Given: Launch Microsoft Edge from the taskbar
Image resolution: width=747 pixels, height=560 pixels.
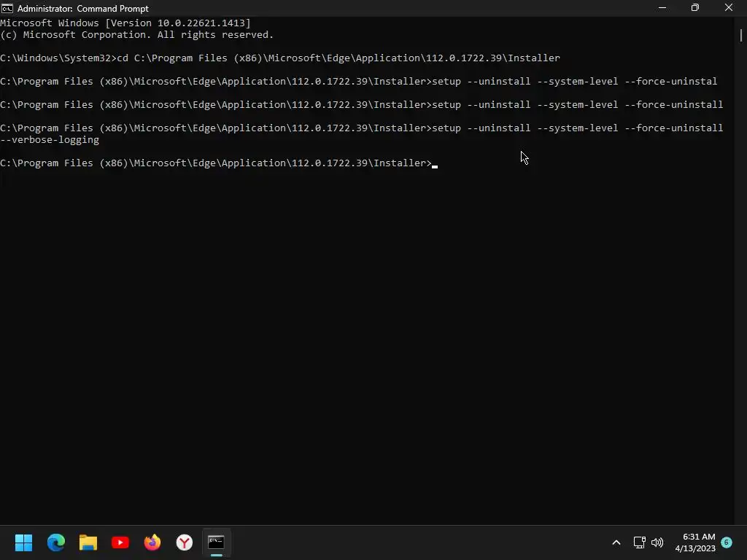Looking at the screenshot, I should [x=55, y=542].
